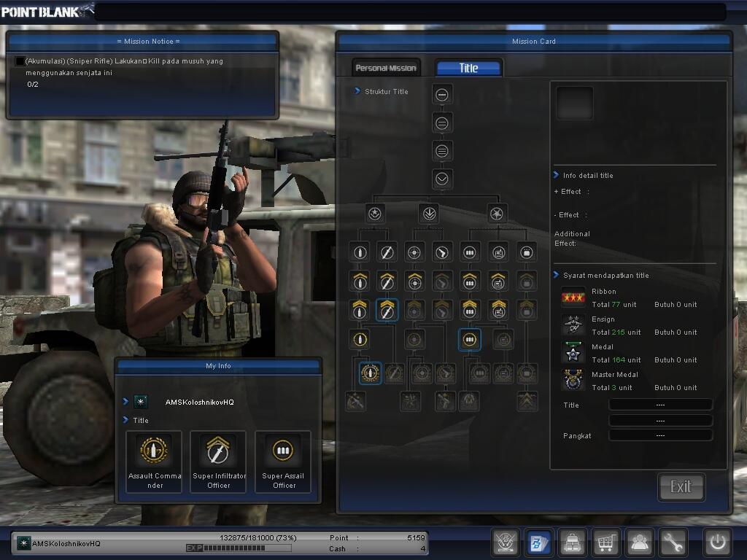
Task: Open the clan emblem menu icon
Action: tap(505, 542)
